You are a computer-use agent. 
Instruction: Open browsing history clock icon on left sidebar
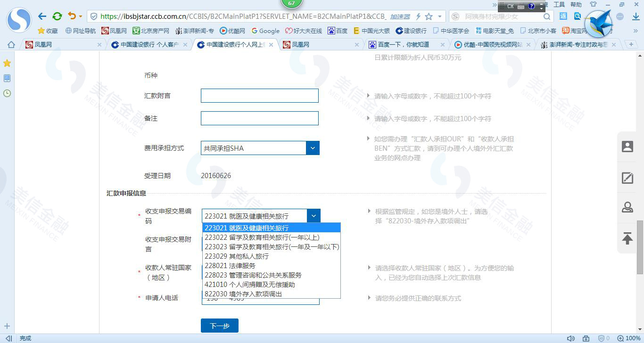pos(7,93)
